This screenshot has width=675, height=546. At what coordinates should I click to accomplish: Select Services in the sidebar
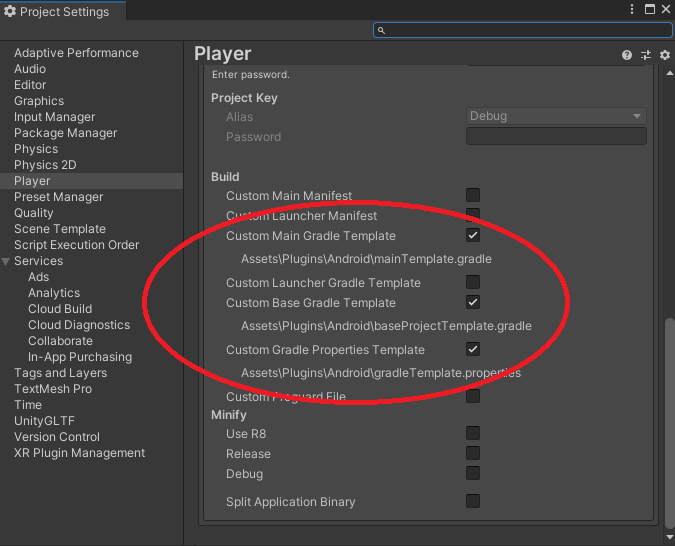pyautogui.click(x=38, y=261)
